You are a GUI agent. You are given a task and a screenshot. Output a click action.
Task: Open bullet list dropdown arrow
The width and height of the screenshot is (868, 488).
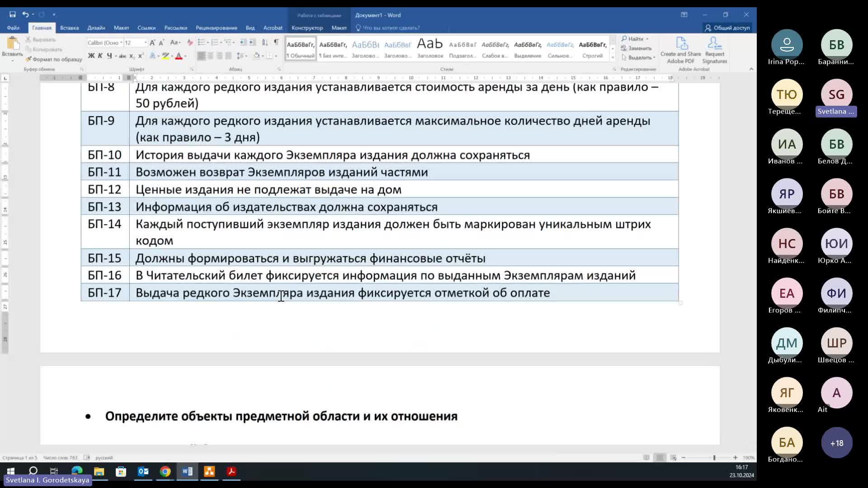click(x=208, y=42)
